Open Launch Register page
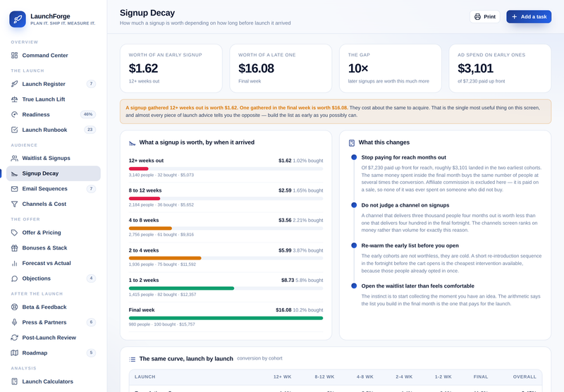This screenshot has height=392, width=564. 54,84
